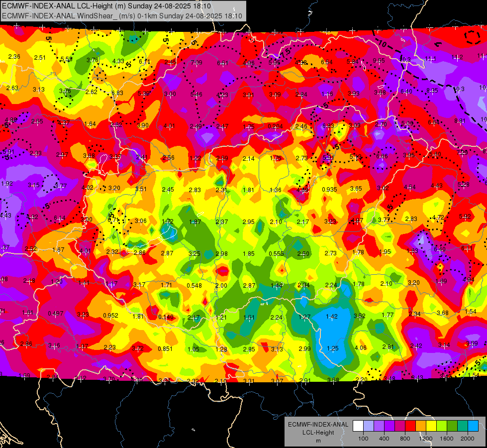Image resolution: width=487 pixels, height=448 pixels.
Task: Click the wind shear value "0.204"
Action: tap(276, 126)
